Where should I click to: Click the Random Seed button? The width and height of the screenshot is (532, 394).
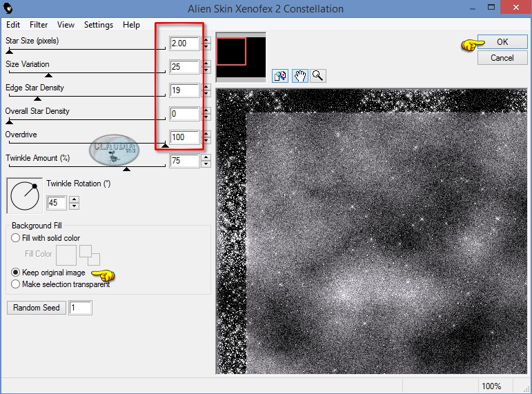(x=37, y=308)
